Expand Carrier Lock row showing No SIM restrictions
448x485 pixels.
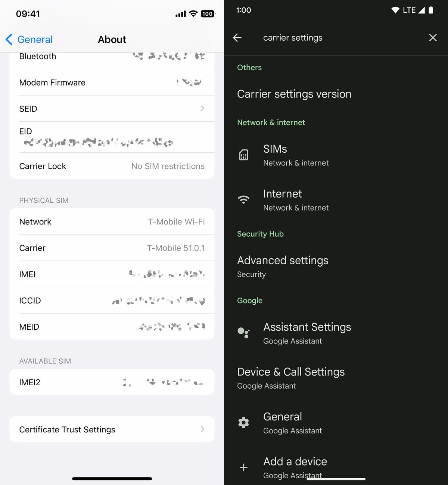(x=112, y=166)
